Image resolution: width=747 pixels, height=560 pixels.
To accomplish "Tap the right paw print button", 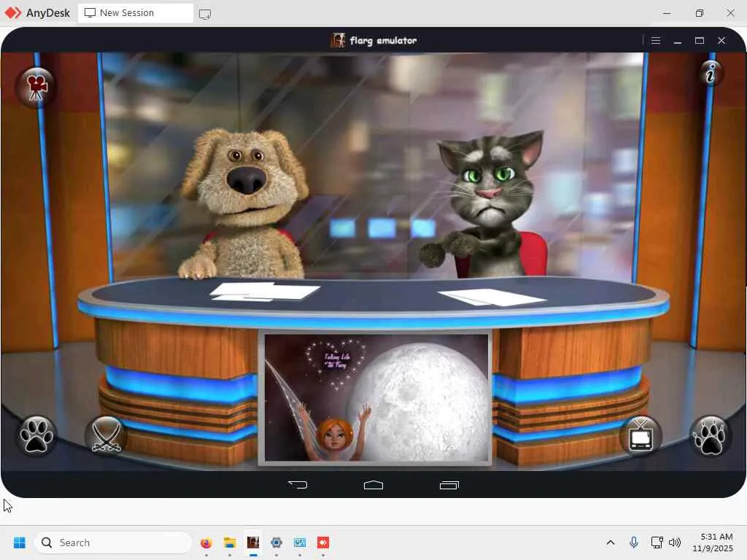I will [x=710, y=436].
